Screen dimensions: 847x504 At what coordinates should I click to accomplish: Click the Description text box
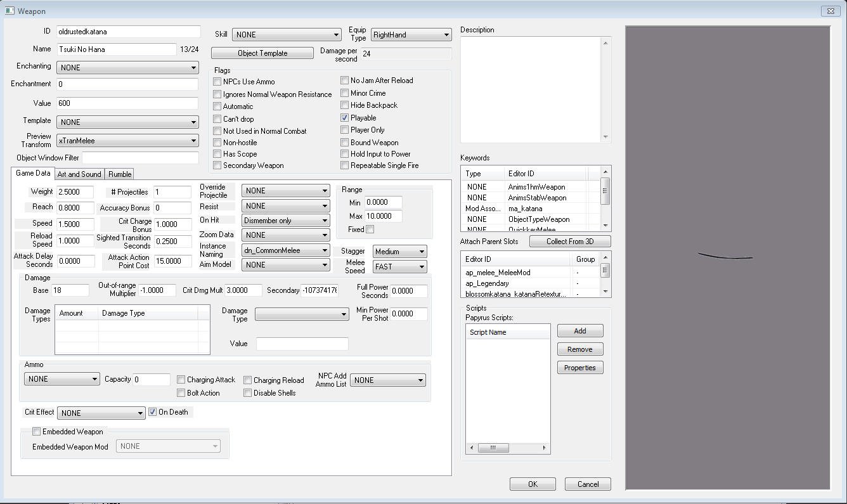tap(531, 90)
